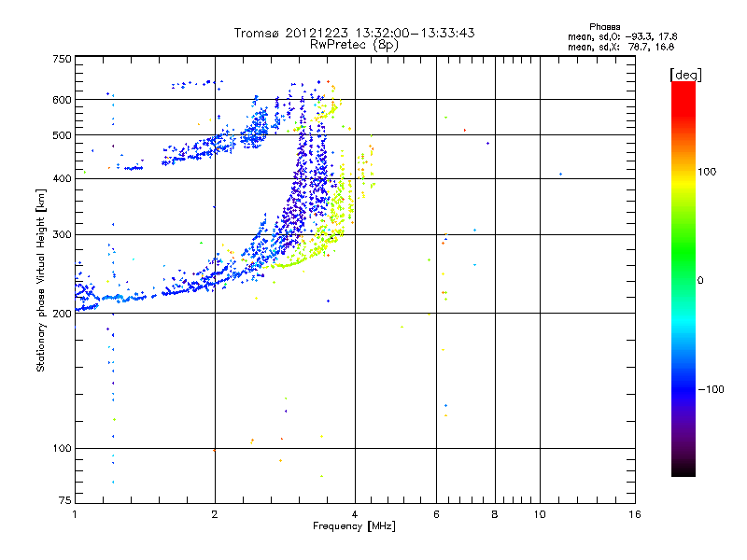The width and height of the screenshot is (747, 560).
Task: Click the y-axis tick label '600'
Action: (x=62, y=100)
